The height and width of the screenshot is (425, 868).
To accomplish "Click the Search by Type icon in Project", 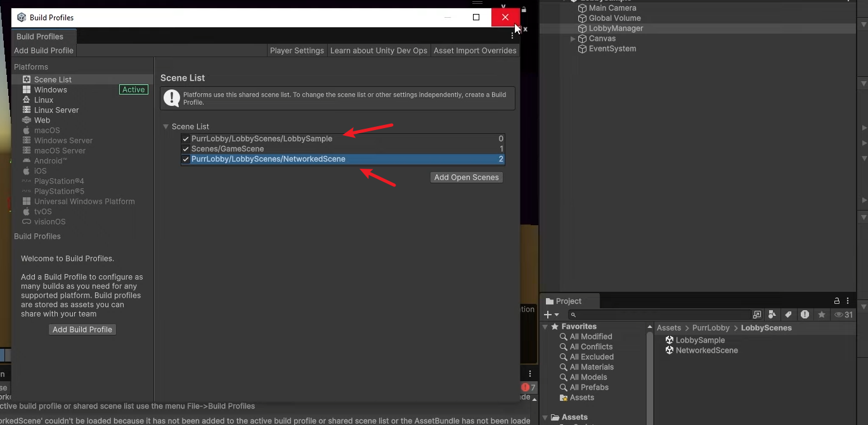I will point(772,315).
